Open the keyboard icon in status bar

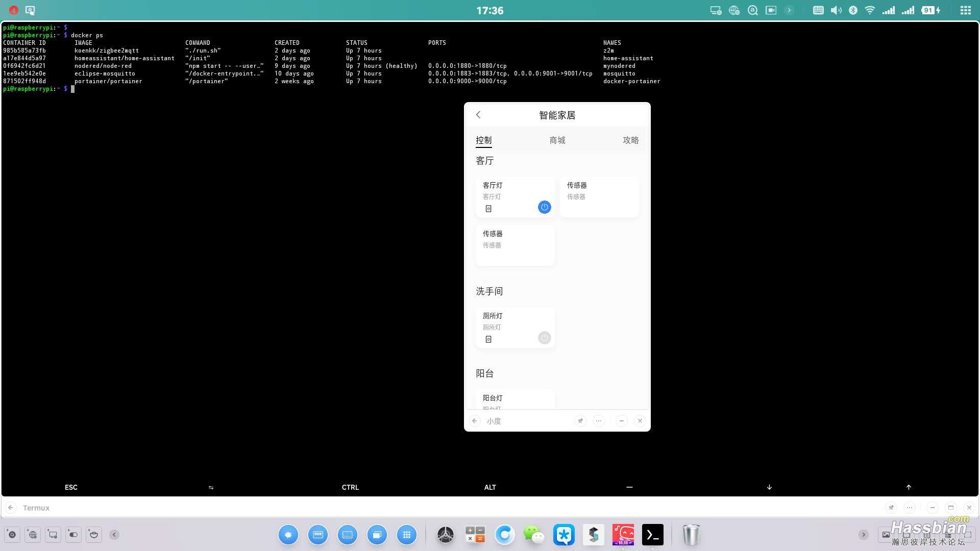pyautogui.click(x=818, y=10)
